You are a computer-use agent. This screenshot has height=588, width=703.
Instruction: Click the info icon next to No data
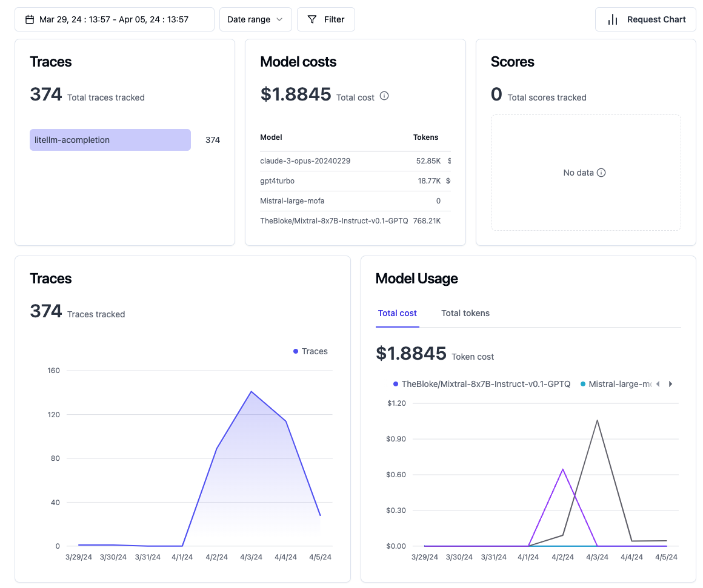601,173
